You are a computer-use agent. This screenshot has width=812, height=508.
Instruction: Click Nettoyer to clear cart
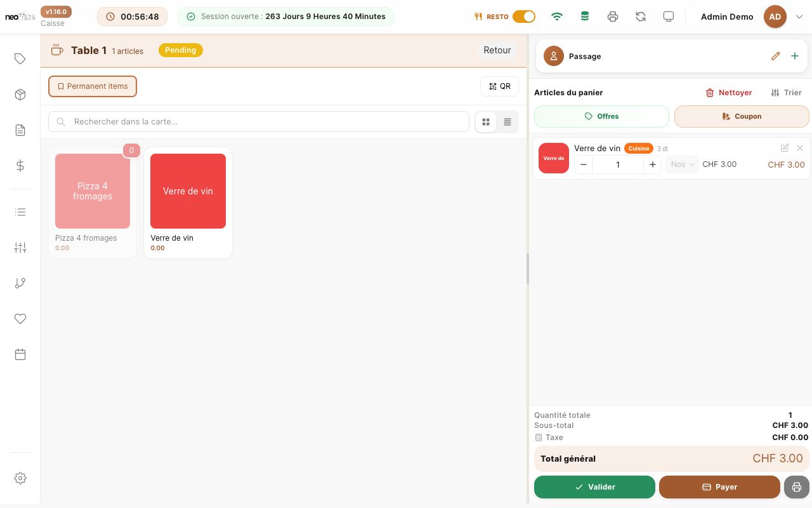(729, 93)
